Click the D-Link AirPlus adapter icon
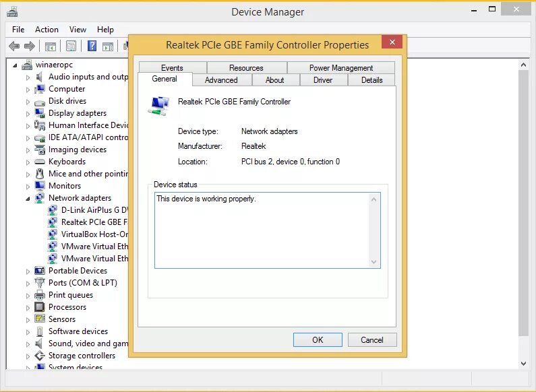 pos(53,210)
